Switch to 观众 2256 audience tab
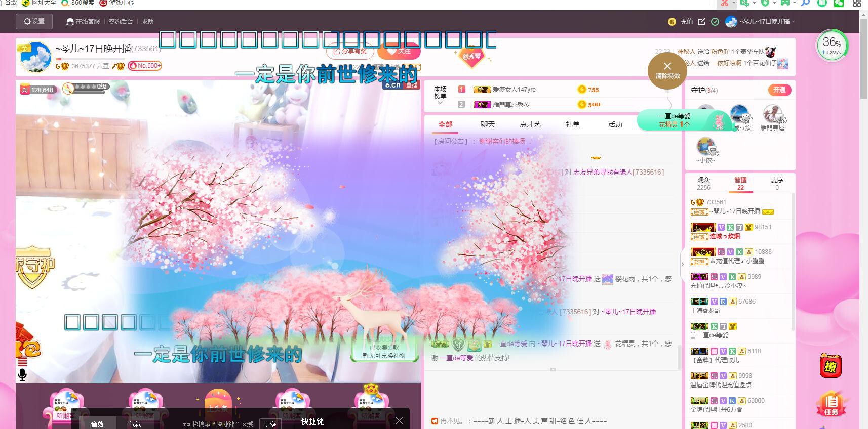 click(x=703, y=184)
